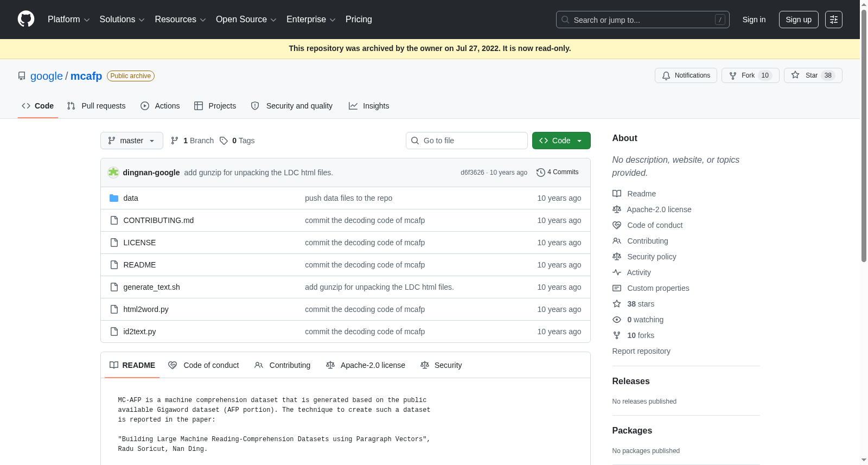This screenshot has width=868, height=465.
Task: Open the google owner link
Action: [x=47, y=76]
